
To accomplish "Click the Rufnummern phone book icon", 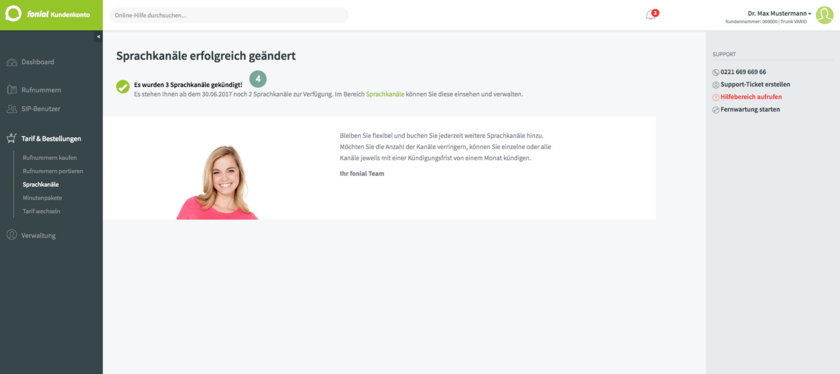I will [x=12, y=89].
